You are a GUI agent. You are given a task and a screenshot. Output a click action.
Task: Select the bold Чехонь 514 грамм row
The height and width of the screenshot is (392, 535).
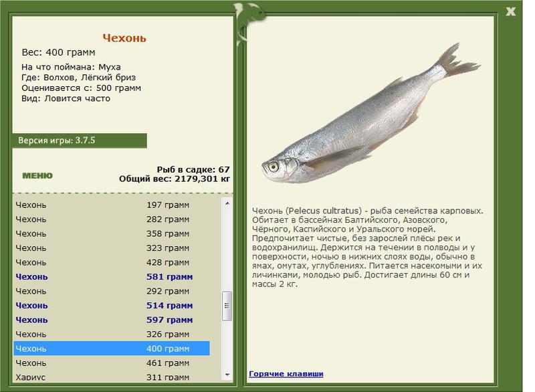pyautogui.click(x=112, y=306)
